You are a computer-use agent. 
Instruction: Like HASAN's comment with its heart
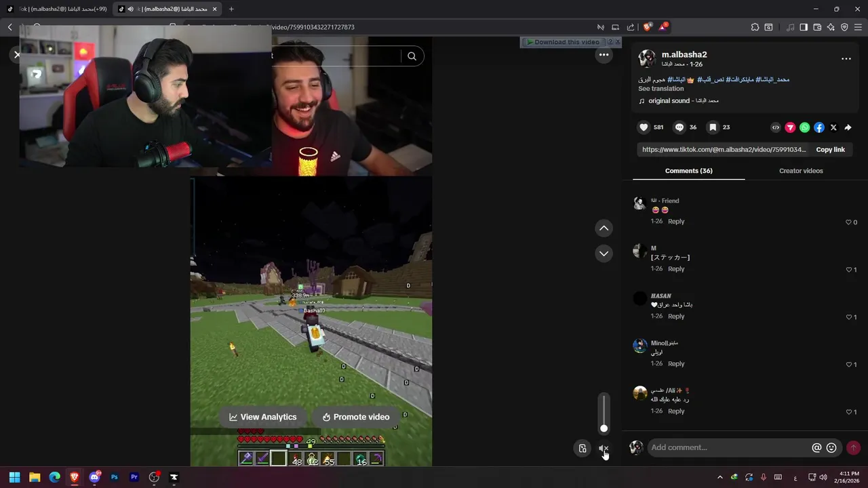848,317
